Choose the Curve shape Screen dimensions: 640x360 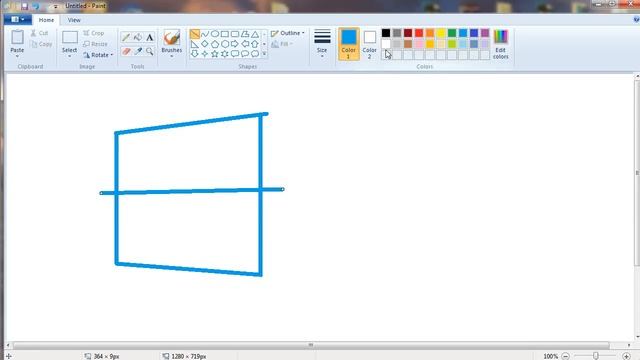click(204, 34)
